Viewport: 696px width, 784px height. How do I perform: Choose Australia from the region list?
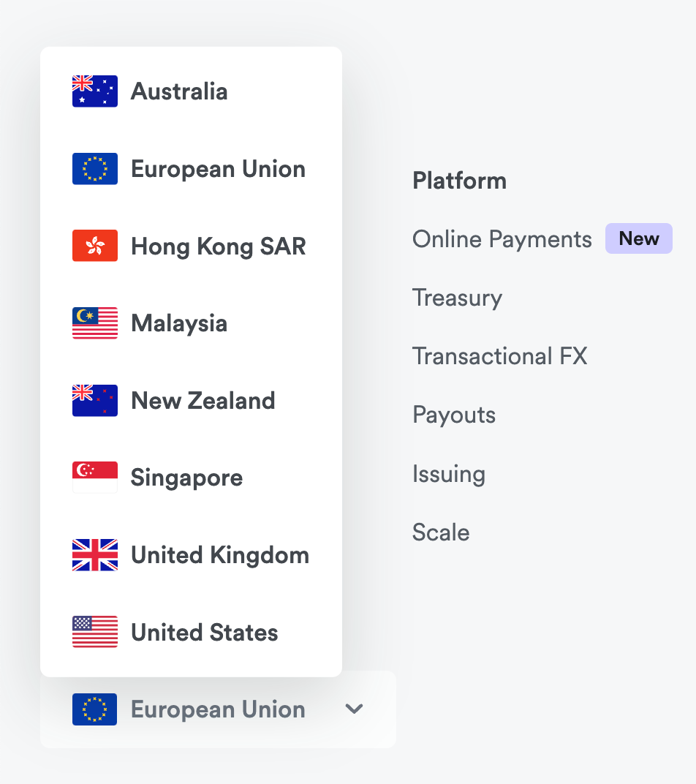click(179, 91)
